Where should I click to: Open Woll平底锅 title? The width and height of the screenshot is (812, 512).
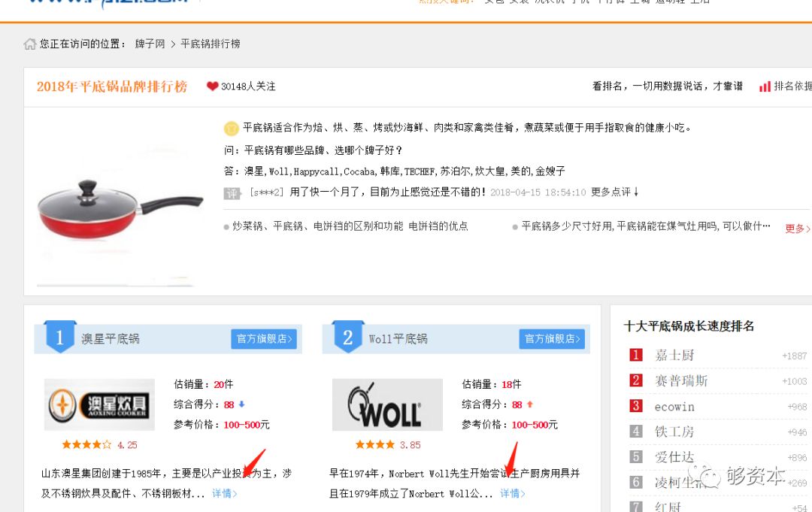[x=398, y=339]
